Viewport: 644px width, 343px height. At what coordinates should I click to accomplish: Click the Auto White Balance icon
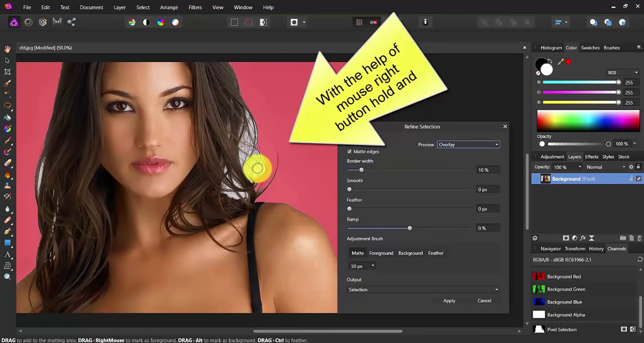click(x=175, y=22)
